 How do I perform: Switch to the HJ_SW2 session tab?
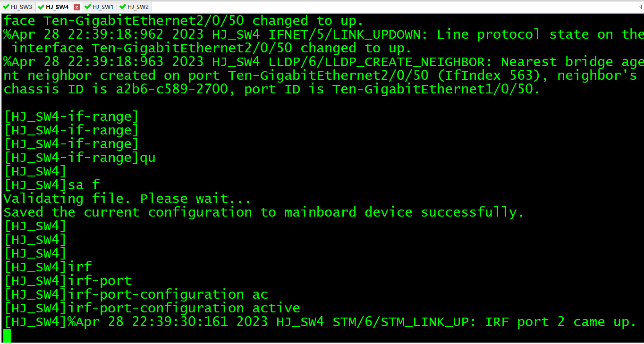(x=138, y=7)
